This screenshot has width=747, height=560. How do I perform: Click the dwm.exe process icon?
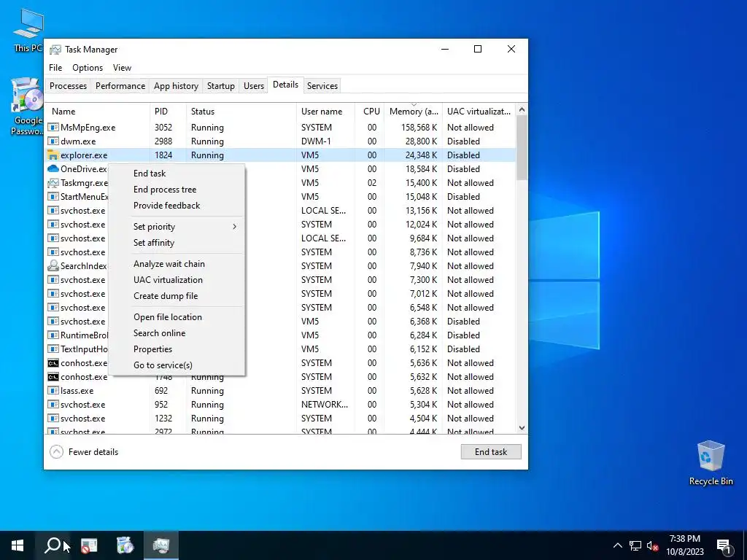click(53, 141)
